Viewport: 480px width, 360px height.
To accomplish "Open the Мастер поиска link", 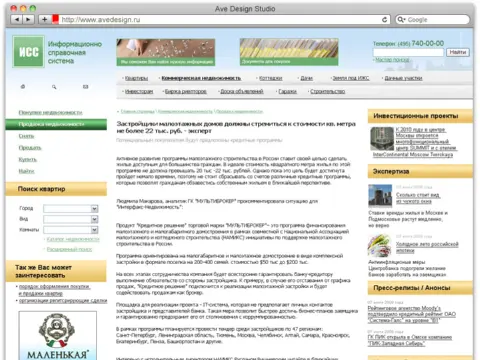I will pyautogui.click(x=392, y=60).
